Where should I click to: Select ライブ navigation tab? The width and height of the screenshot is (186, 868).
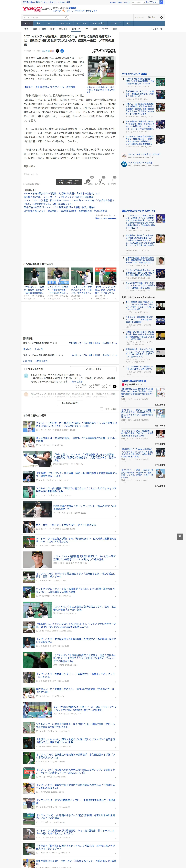point(49,24)
